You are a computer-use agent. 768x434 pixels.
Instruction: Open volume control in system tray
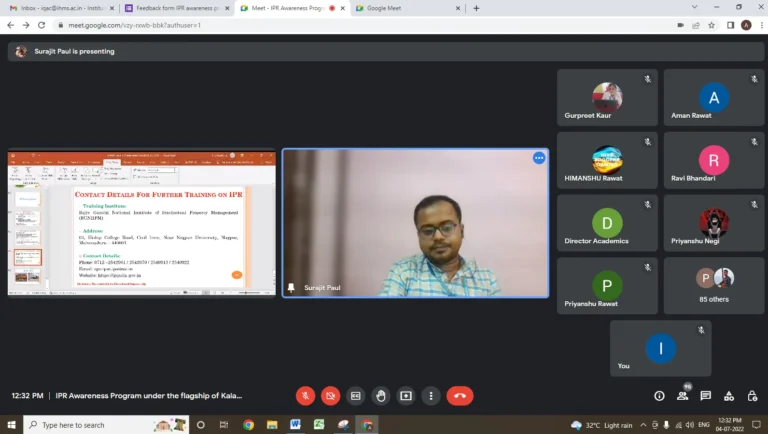coord(690,425)
